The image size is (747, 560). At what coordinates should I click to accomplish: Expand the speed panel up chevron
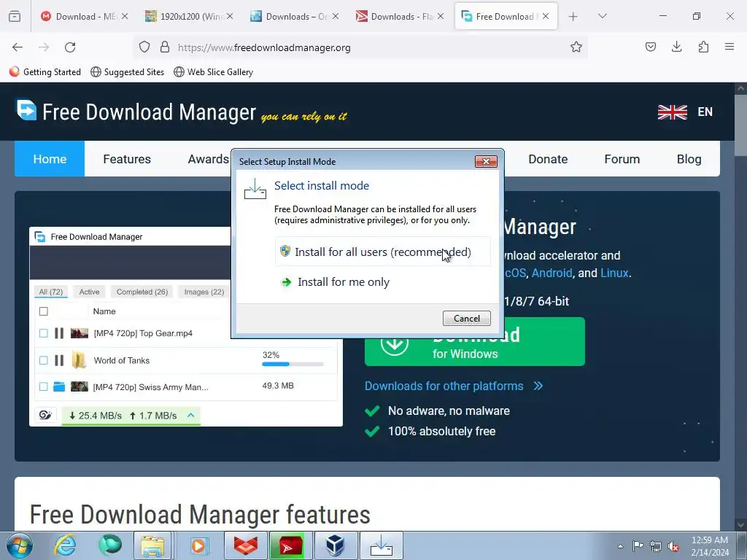[190, 415]
